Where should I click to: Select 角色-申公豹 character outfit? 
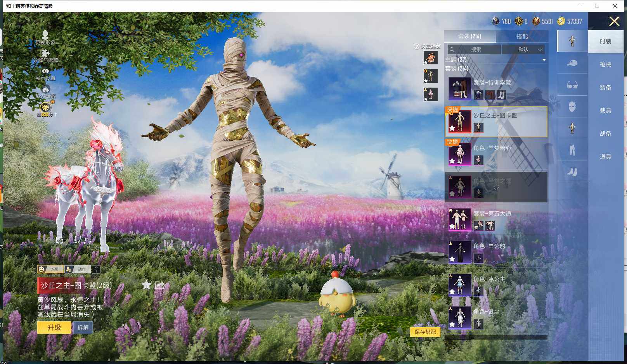point(496,252)
